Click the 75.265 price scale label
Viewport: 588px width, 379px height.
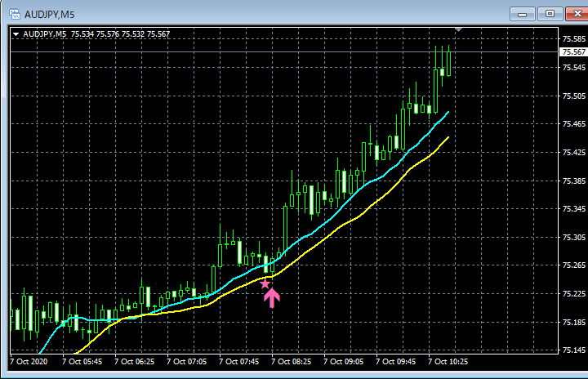pos(574,265)
